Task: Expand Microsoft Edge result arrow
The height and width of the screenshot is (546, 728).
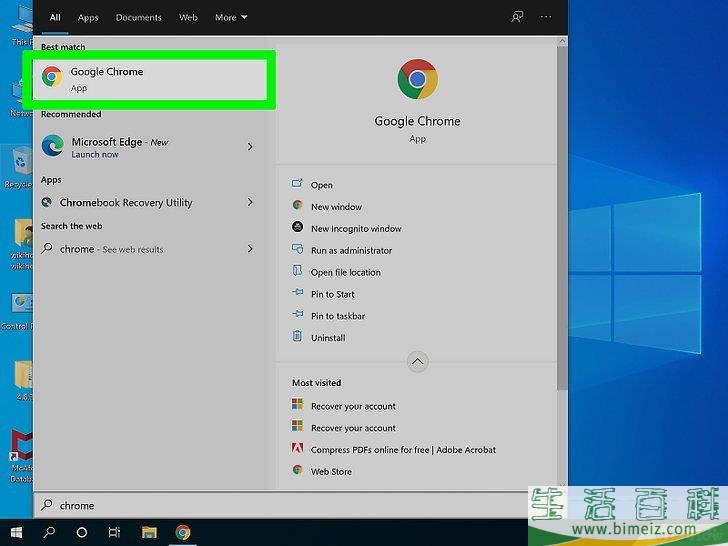Action: pyautogui.click(x=250, y=147)
